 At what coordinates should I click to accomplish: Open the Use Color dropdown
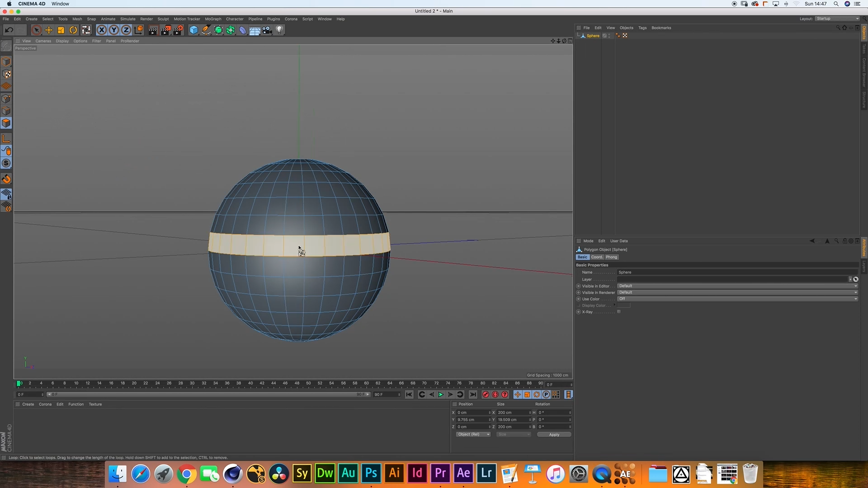(x=737, y=299)
